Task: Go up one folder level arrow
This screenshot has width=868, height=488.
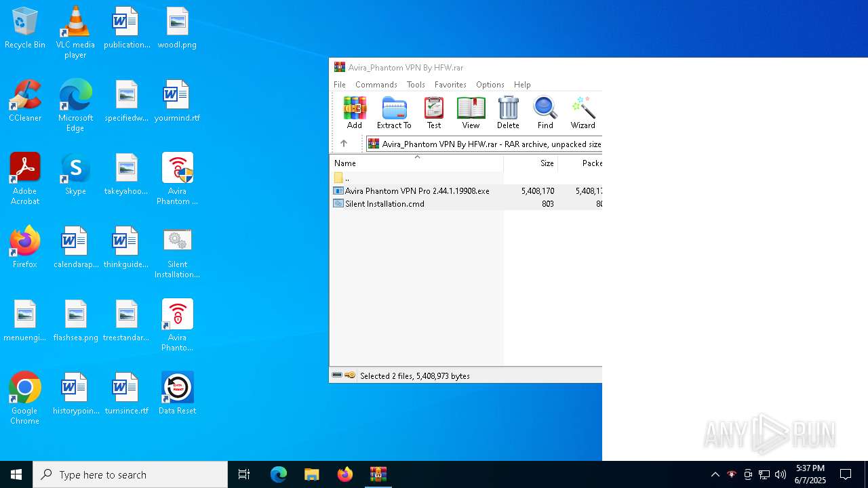Action: click(x=344, y=144)
